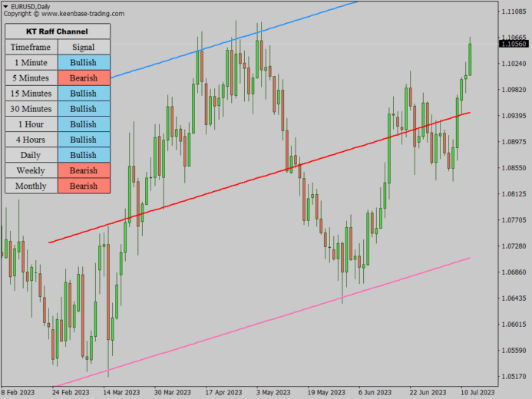Select the 5 Minutes timeframe button
This screenshot has width=532, height=399.
[x=31, y=78]
